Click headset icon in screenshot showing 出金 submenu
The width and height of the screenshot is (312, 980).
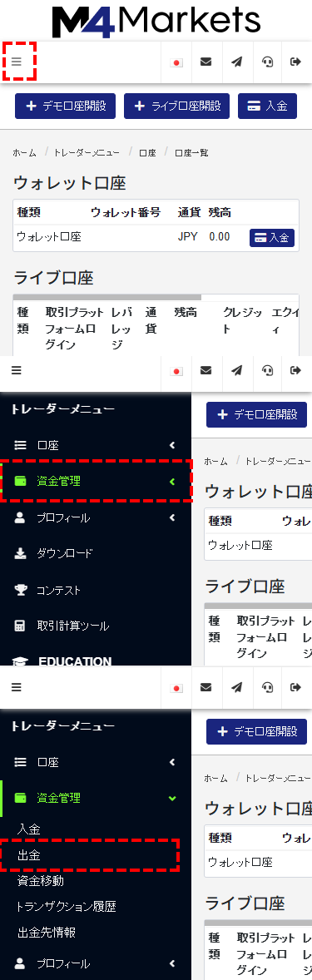(x=267, y=687)
